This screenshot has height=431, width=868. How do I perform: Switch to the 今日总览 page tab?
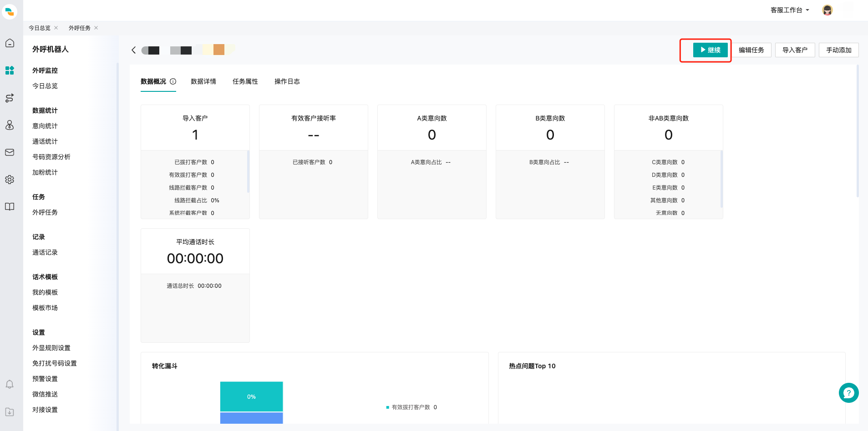tap(40, 28)
